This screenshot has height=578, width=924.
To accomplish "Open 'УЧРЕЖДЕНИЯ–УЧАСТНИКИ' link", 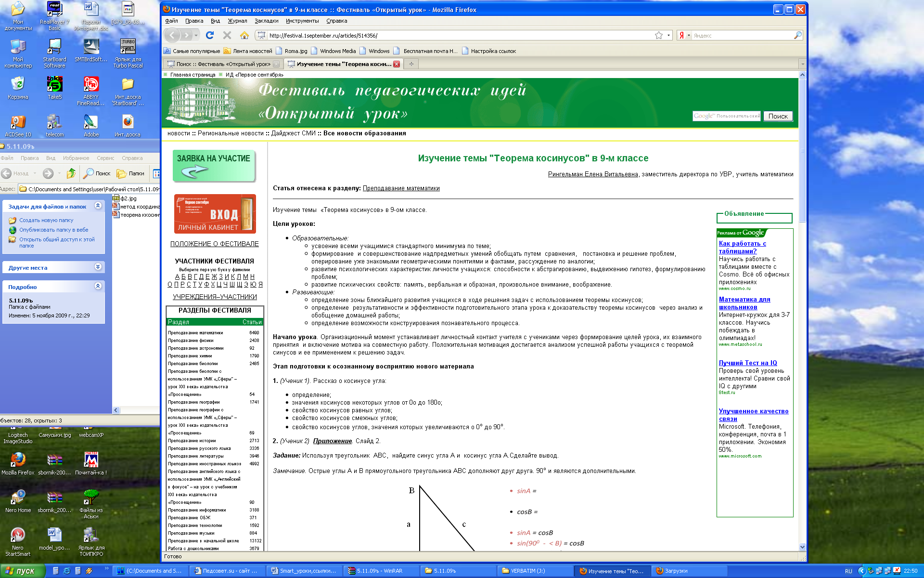I will tap(215, 297).
